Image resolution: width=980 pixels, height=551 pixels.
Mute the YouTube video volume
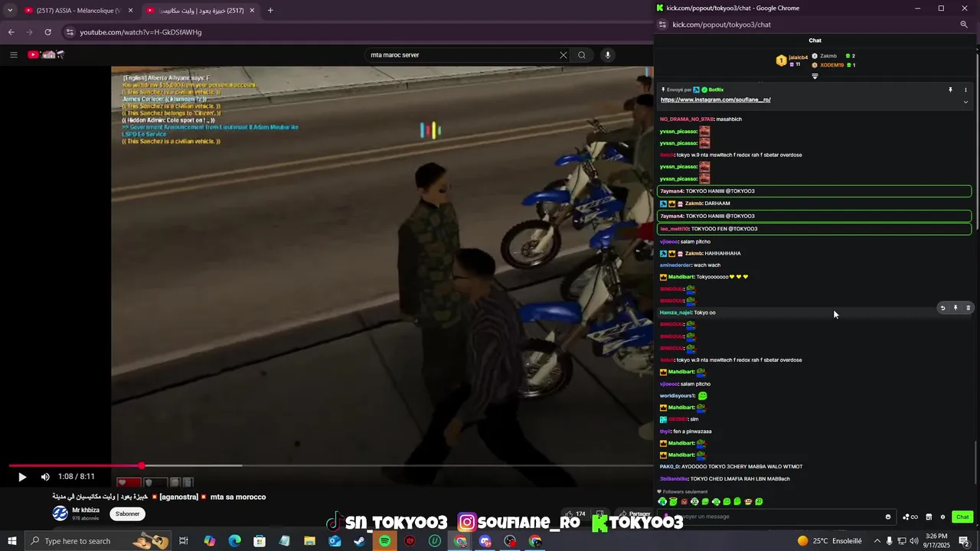point(45,477)
